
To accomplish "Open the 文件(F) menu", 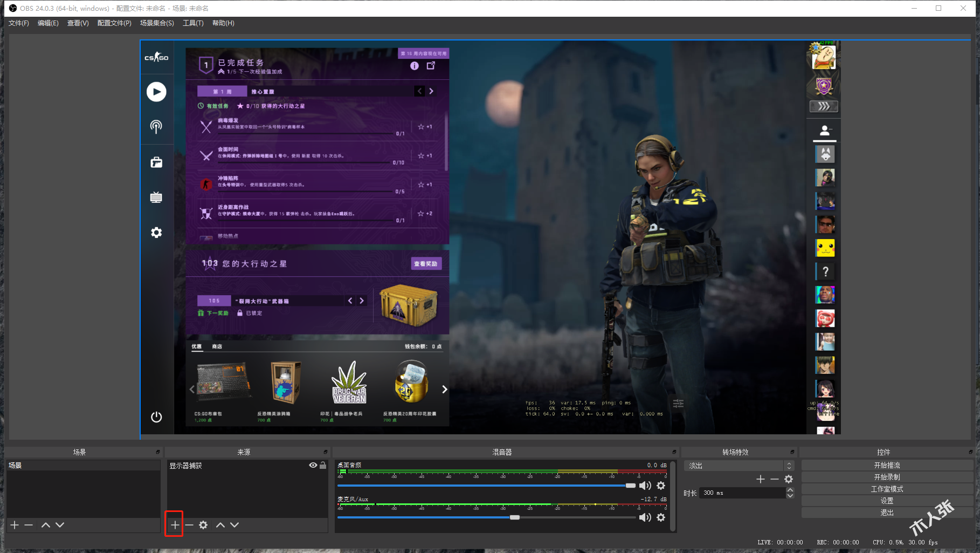I will click(x=19, y=23).
